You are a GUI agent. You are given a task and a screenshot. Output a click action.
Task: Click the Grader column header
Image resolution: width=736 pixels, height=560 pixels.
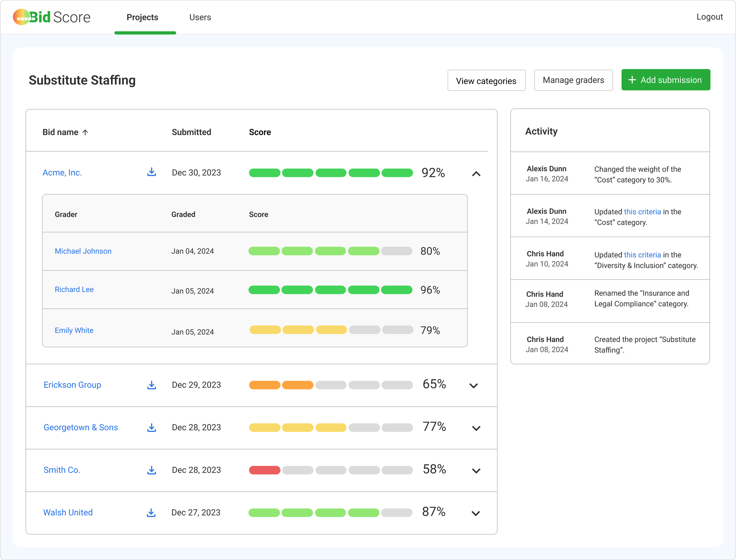click(x=66, y=214)
